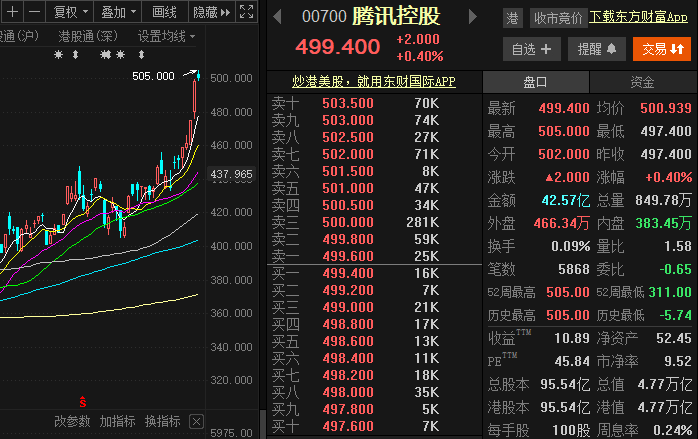Screen dimensions: 698x439
Task: Click the plus zoom-in chart button
Action: 12,12
